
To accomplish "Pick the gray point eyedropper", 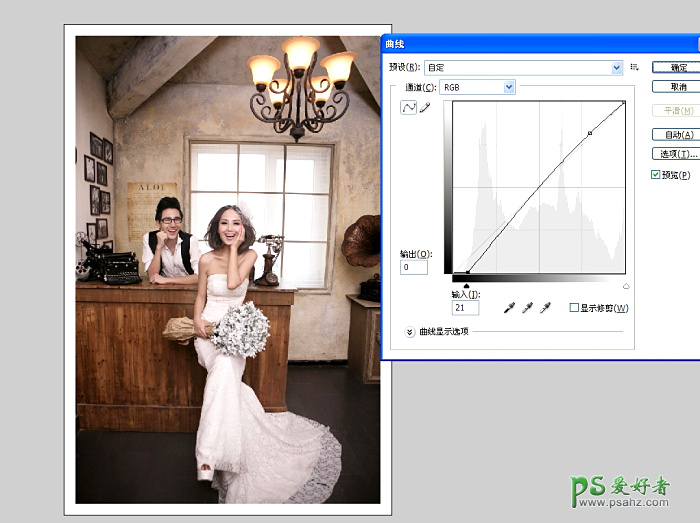I will coord(527,308).
